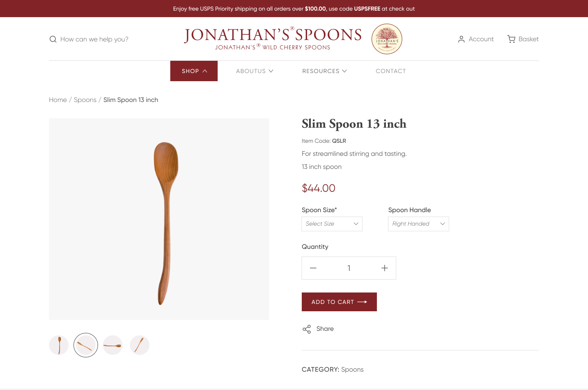Go to the Contact page

(391, 71)
